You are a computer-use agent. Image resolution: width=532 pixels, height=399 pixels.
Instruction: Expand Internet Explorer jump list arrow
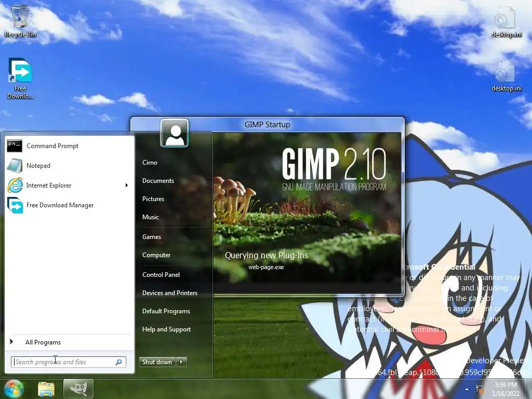click(127, 185)
